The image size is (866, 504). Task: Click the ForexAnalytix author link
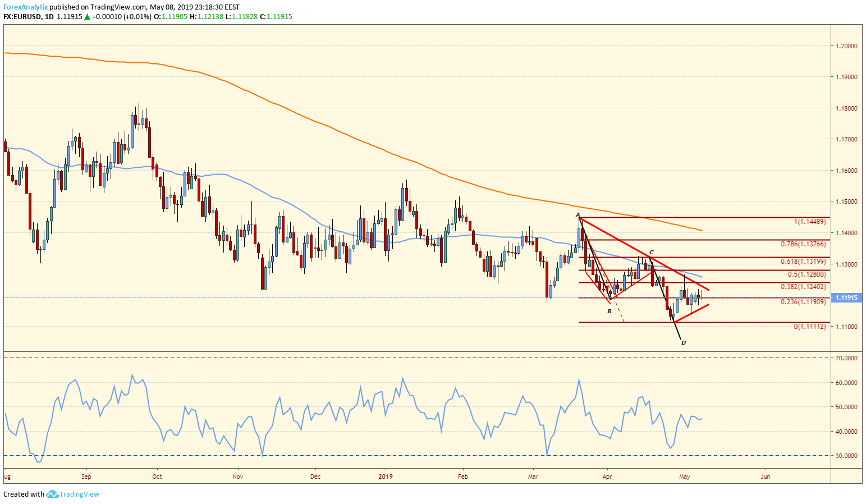tap(25, 7)
